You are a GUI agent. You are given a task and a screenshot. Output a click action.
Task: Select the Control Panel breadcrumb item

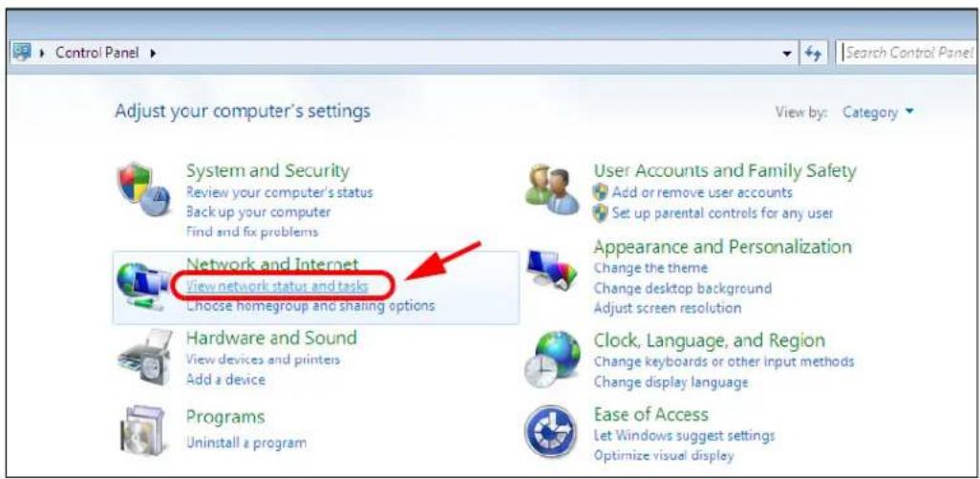[96, 54]
